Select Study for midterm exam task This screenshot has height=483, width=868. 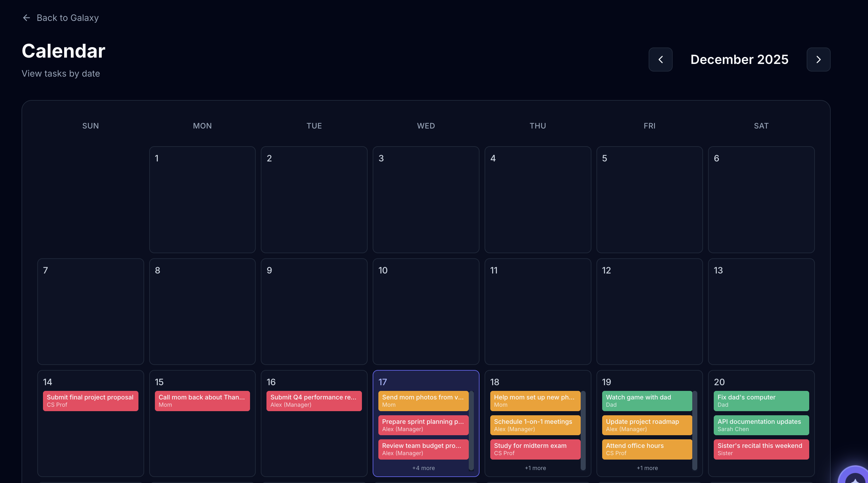click(535, 449)
